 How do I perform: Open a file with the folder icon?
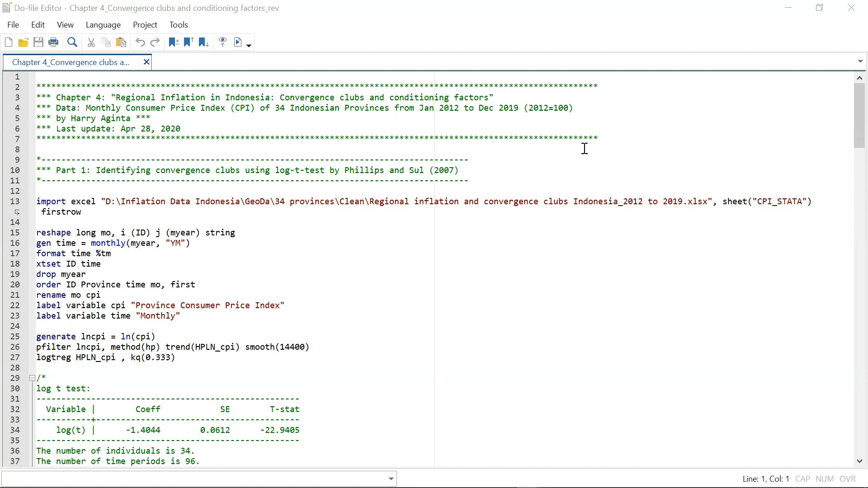(23, 42)
